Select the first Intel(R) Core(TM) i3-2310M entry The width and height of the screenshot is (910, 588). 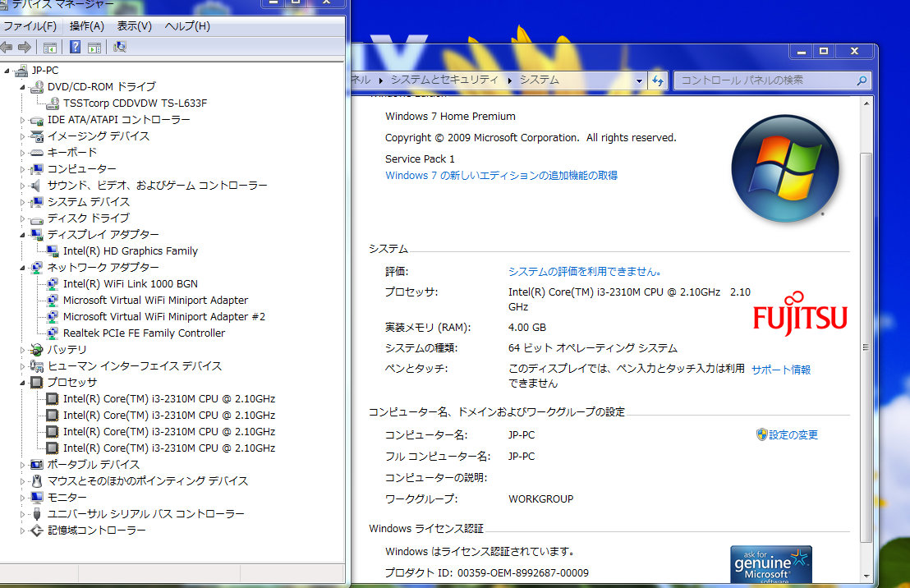(x=169, y=399)
